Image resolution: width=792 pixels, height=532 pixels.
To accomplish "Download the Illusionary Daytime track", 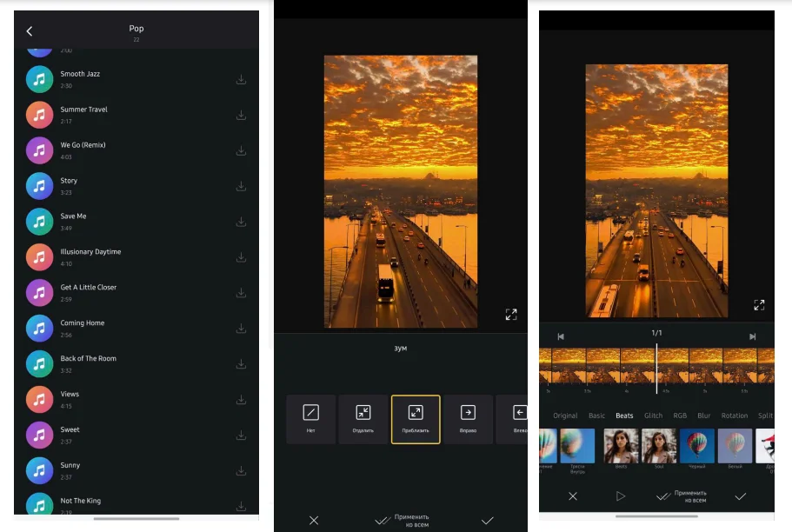I will point(241,257).
